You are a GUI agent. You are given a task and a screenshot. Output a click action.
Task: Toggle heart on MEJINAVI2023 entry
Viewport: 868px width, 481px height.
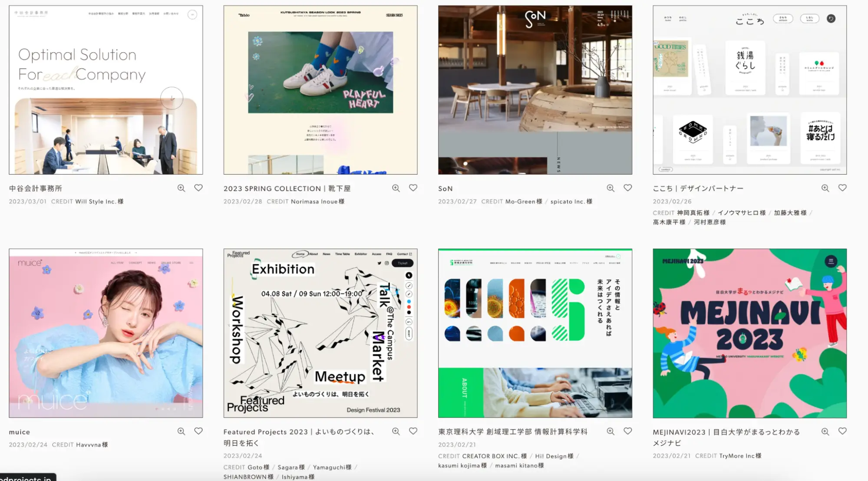[842, 431]
